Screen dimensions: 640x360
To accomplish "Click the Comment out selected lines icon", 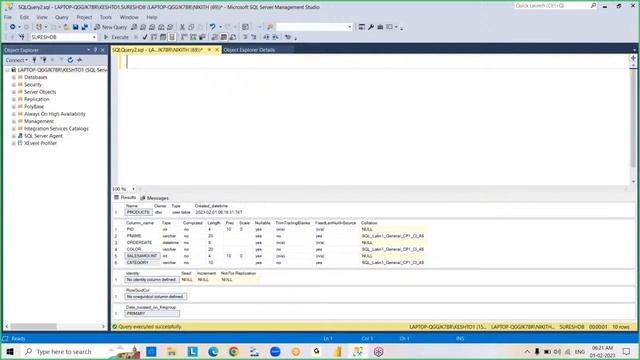I will [x=245, y=37].
